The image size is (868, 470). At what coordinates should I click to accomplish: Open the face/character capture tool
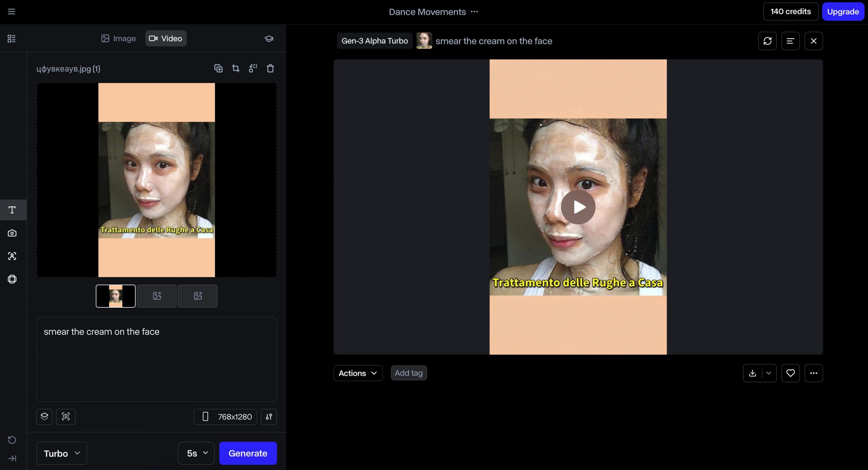click(12, 256)
